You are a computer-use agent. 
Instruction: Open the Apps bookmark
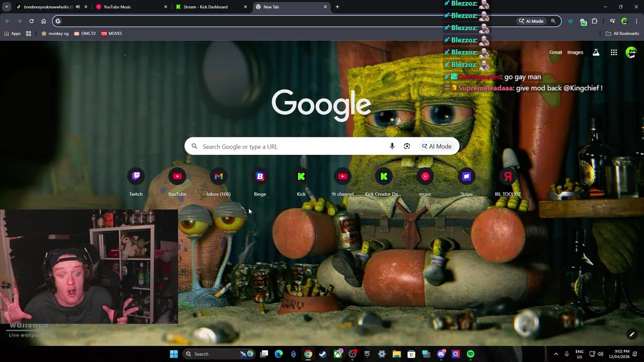point(12,34)
